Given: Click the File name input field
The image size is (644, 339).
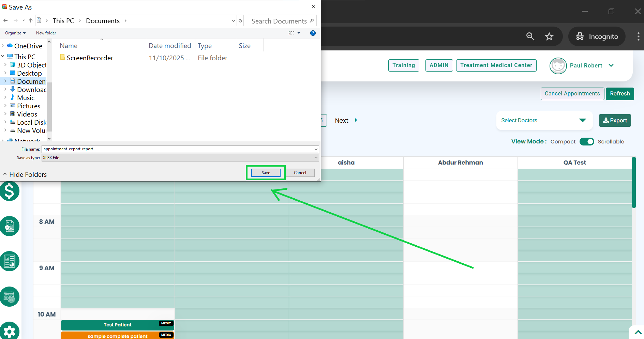Looking at the screenshot, I should [177, 149].
